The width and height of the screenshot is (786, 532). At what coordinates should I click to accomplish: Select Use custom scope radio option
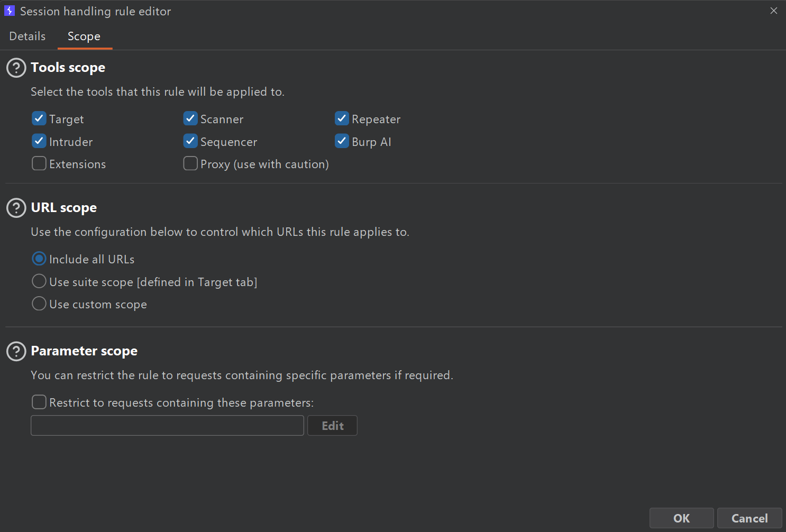pyautogui.click(x=39, y=304)
